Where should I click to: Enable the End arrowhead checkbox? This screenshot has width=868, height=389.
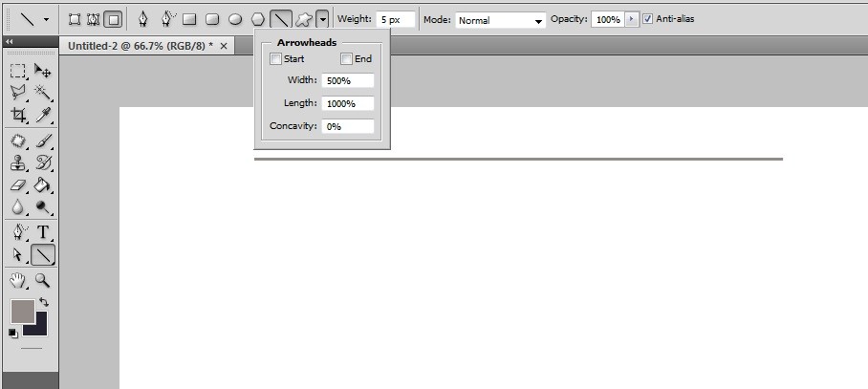click(x=347, y=58)
